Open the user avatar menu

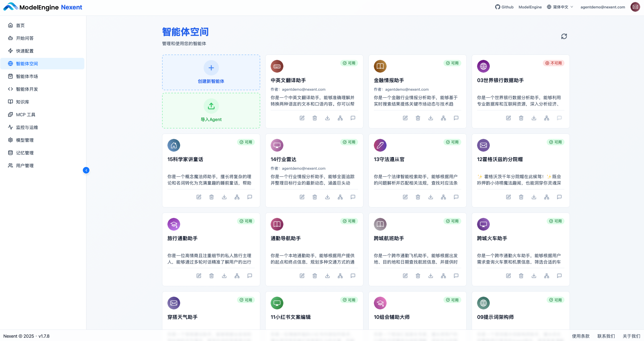(x=635, y=7)
